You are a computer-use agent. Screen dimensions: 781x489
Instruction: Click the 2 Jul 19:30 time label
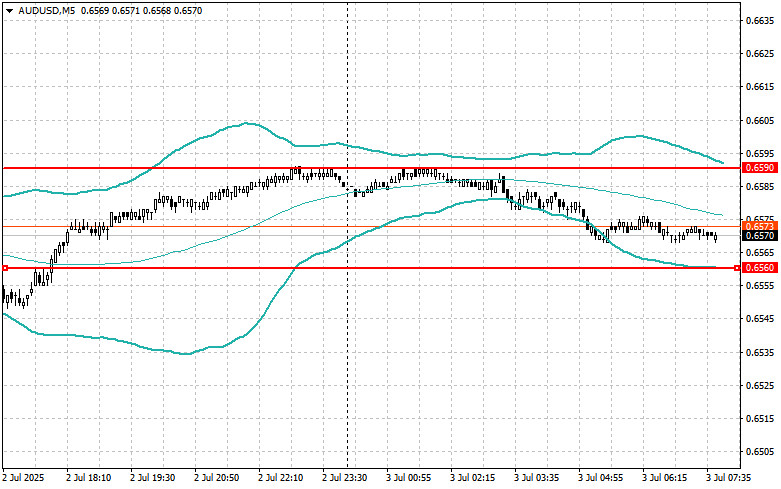(152, 478)
